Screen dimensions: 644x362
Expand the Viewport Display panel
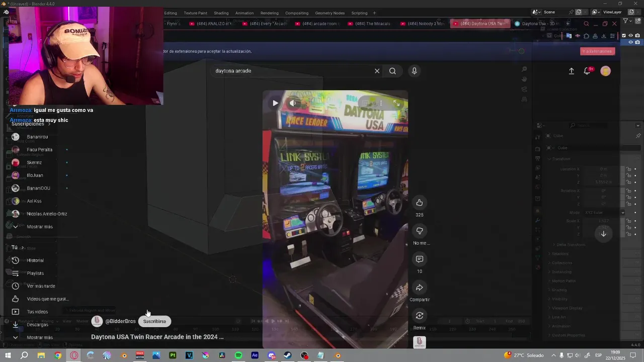(567, 308)
